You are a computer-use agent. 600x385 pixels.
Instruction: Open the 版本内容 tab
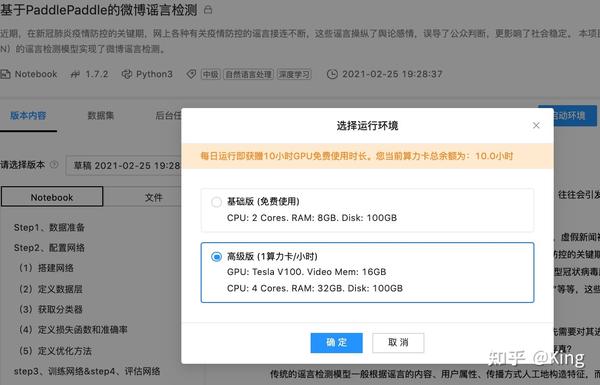(x=28, y=116)
